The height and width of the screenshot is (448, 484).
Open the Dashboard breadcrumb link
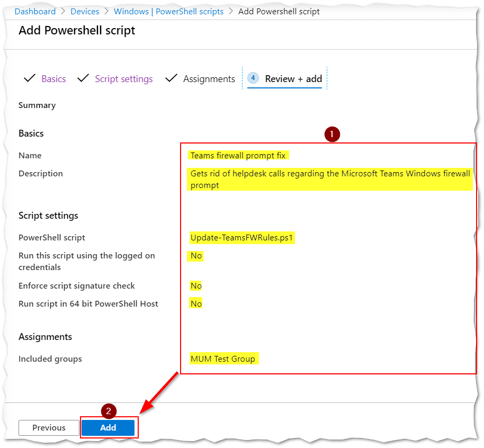pyautogui.click(x=35, y=11)
